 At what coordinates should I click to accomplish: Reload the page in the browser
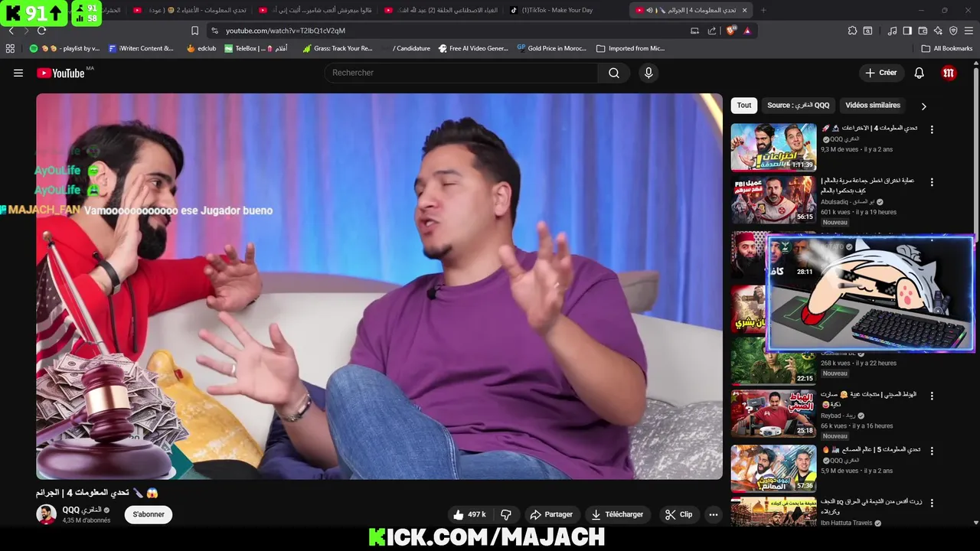point(41,31)
